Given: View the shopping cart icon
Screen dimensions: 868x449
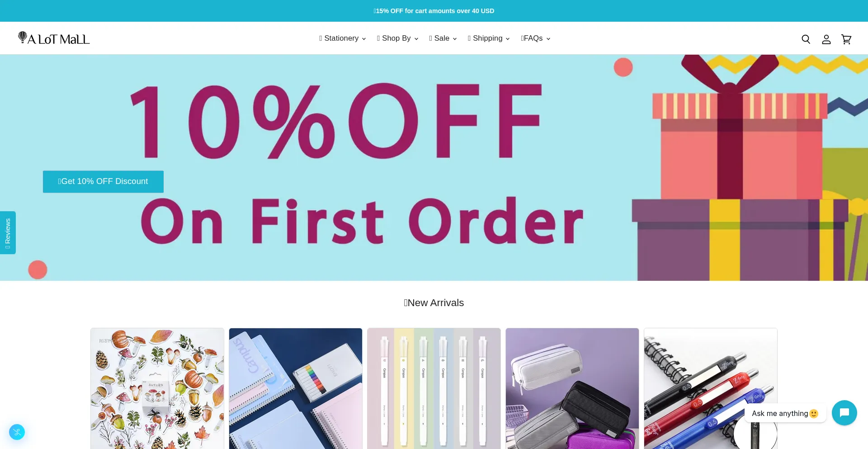Looking at the screenshot, I should click(x=846, y=39).
